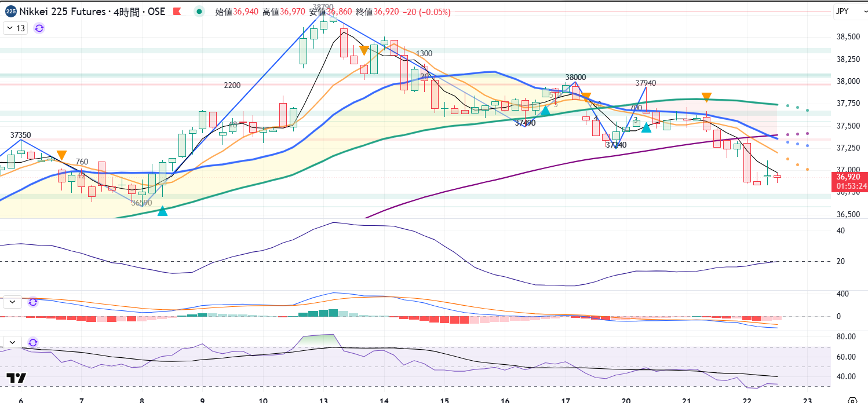Viewport: 868px width, 403px height.
Task: Click the open value 始値36,940
Action: tap(236, 12)
